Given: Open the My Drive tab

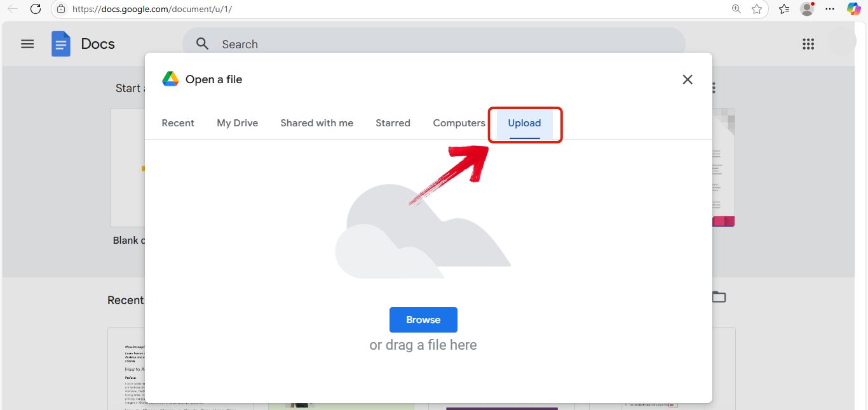Looking at the screenshot, I should point(237,123).
